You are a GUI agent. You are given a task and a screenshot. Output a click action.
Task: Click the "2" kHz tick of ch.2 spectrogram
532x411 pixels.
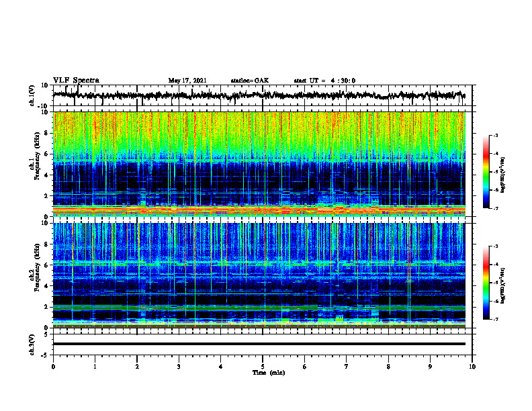pyautogui.click(x=46, y=307)
